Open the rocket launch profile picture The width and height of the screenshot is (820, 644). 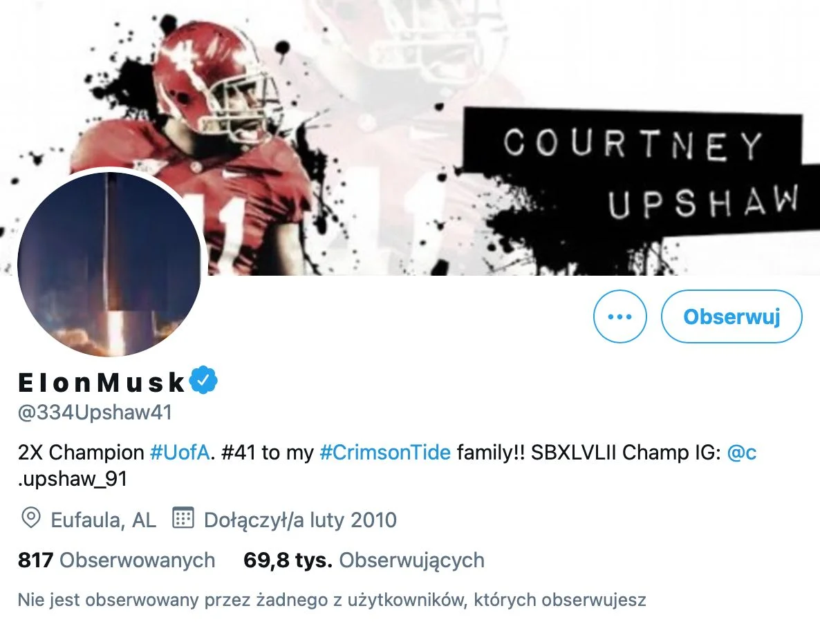point(109,264)
